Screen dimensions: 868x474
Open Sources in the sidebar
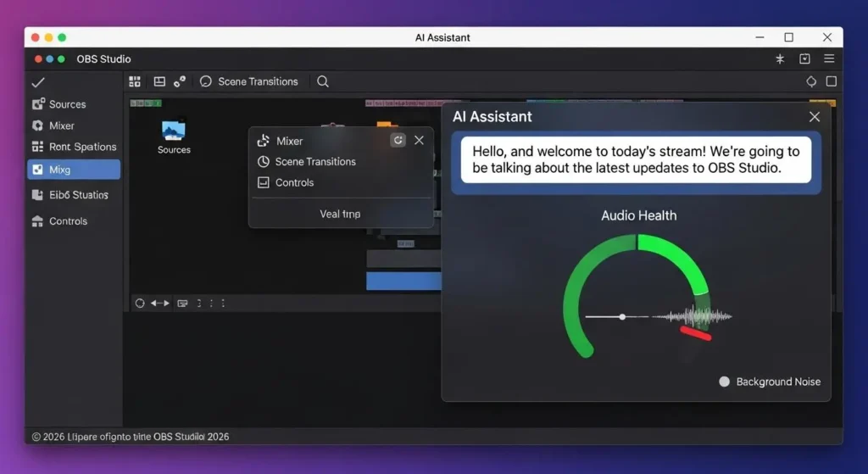59,104
